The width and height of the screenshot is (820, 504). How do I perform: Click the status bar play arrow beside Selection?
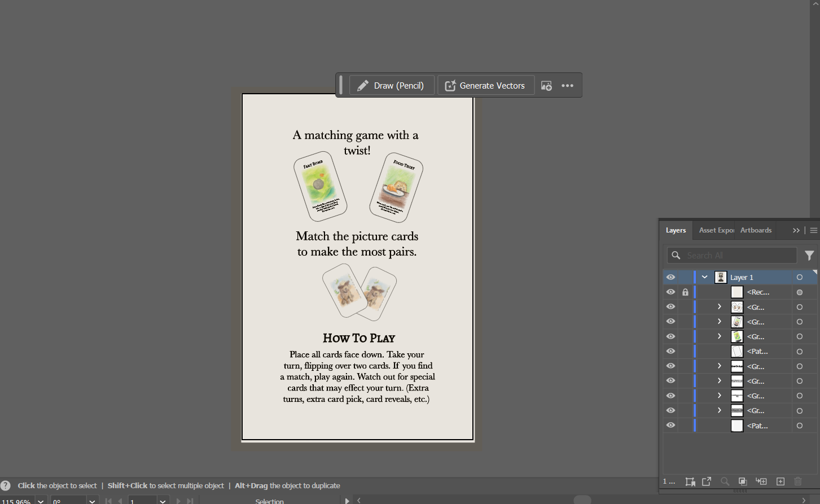click(x=347, y=501)
